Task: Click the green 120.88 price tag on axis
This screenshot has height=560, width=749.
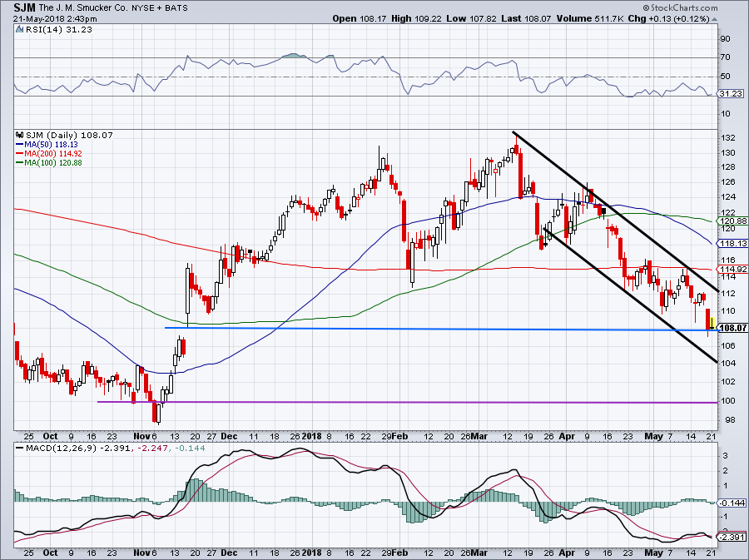Action: 732,221
